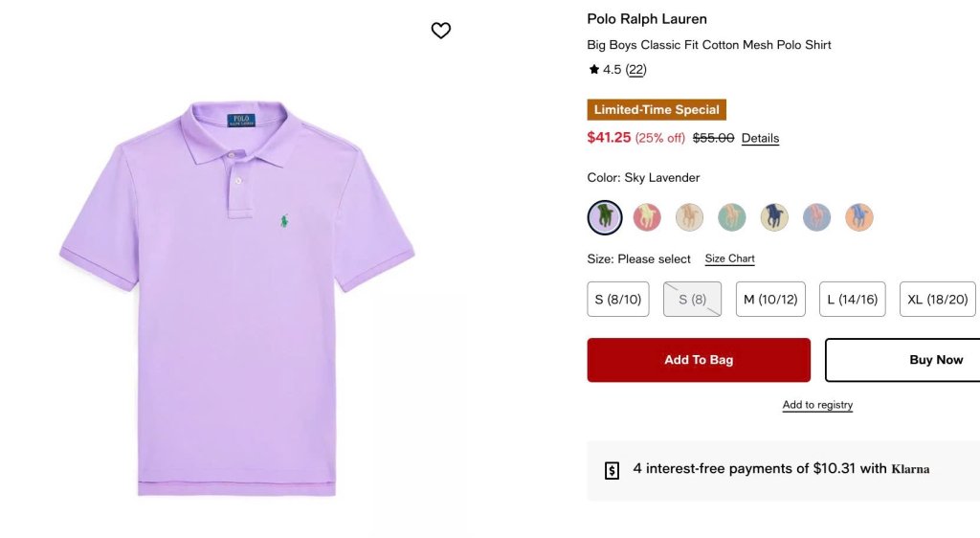The image size is (980, 538).
Task: Pick size XL (18/20)
Action: [938, 300]
